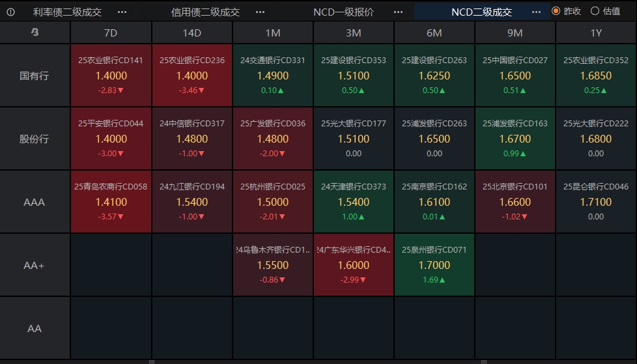This screenshot has height=364, width=637.
Task: Click the logo icon in the table corner
Action: coord(35,32)
